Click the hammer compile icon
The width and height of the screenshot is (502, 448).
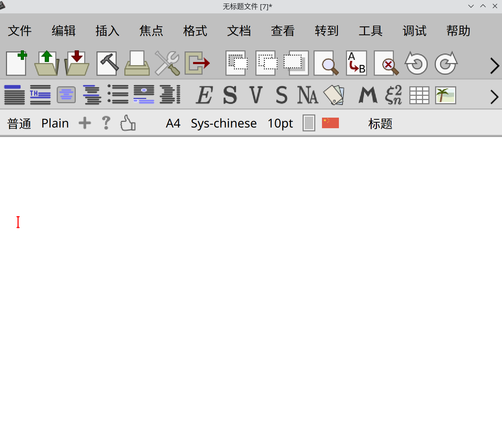pos(107,63)
